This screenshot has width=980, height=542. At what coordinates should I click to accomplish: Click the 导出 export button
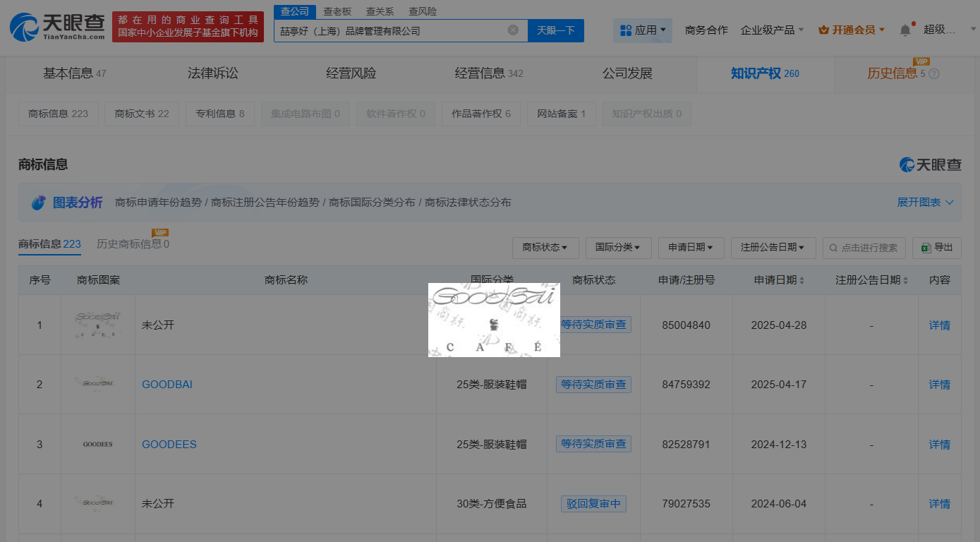[x=937, y=248]
